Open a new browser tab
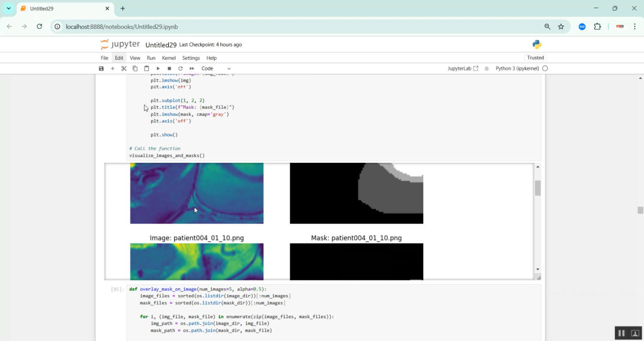 pos(123,9)
